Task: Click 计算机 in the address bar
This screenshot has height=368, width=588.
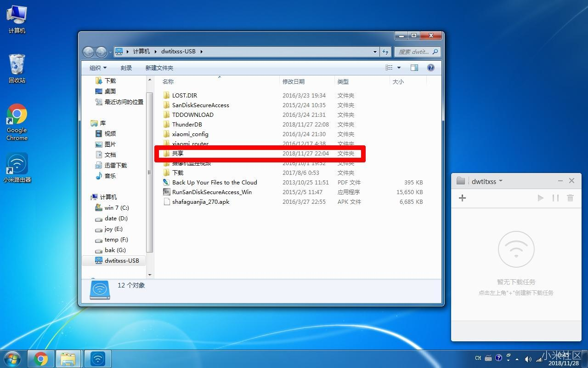Action: 141,52
